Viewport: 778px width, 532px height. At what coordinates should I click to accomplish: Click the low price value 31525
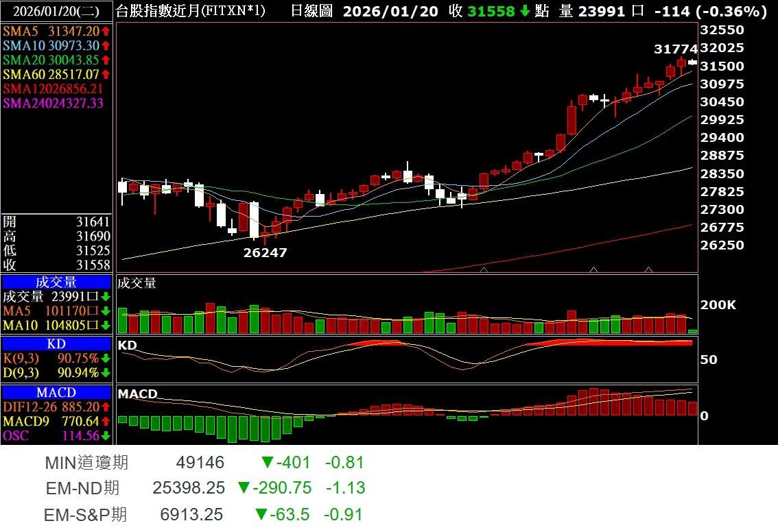point(93,250)
